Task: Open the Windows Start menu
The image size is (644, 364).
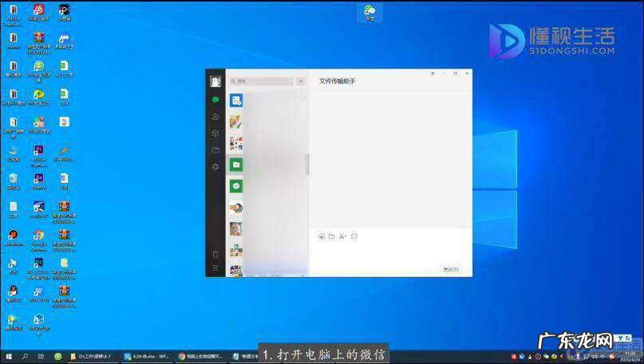Action: tap(9, 356)
